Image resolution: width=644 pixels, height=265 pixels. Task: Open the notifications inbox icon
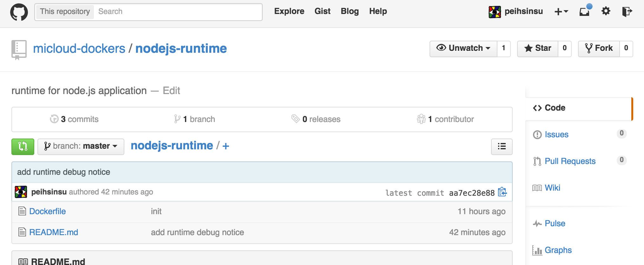(584, 11)
